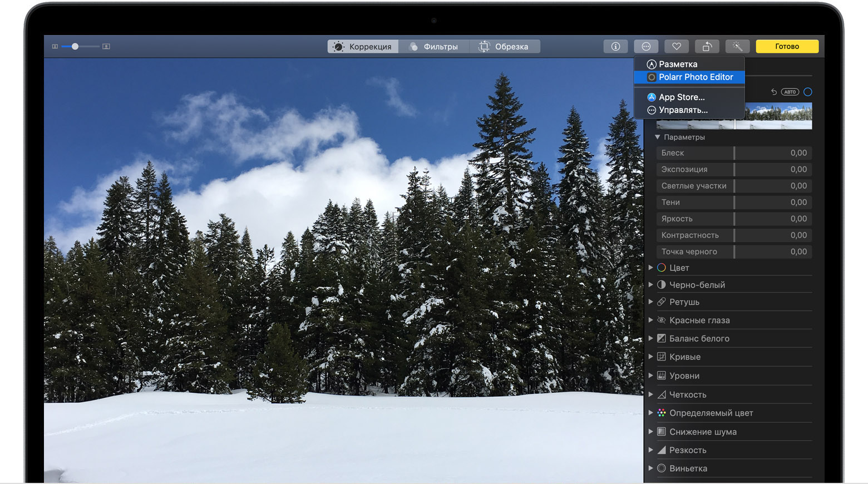Click the Точка черного slider

click(x=734, y=251)
